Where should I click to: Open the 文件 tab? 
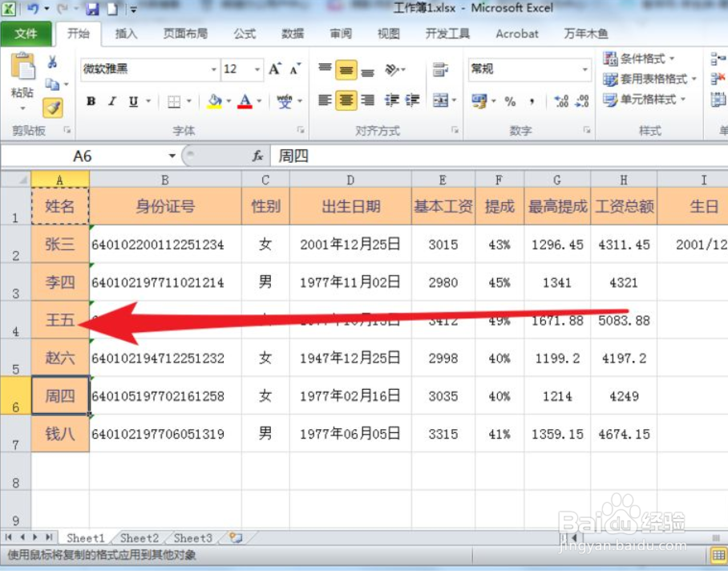click(x=26, y=34)
